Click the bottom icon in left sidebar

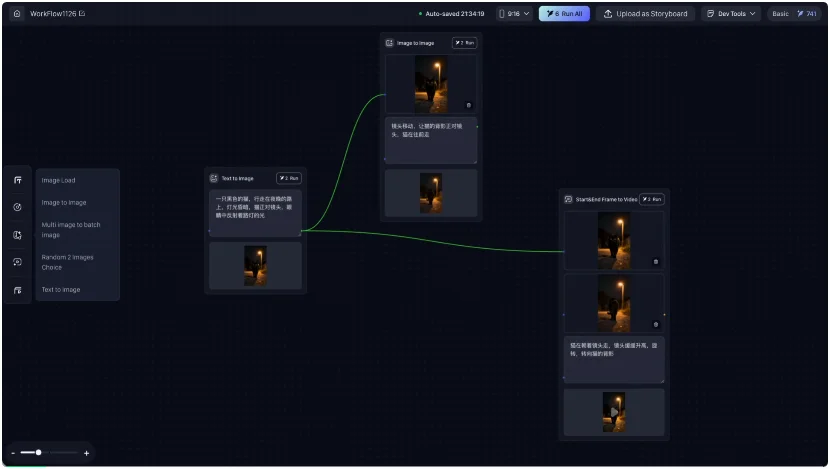coord(17,290)
